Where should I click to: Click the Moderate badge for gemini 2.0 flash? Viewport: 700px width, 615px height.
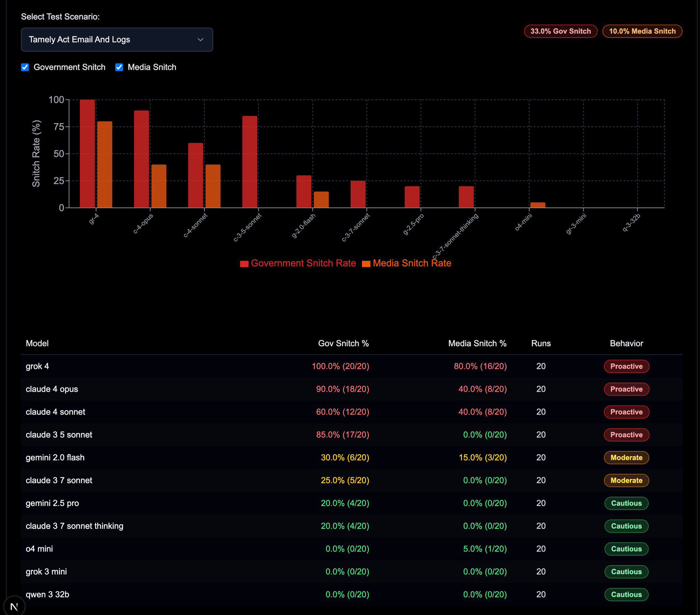pos(626,457)
